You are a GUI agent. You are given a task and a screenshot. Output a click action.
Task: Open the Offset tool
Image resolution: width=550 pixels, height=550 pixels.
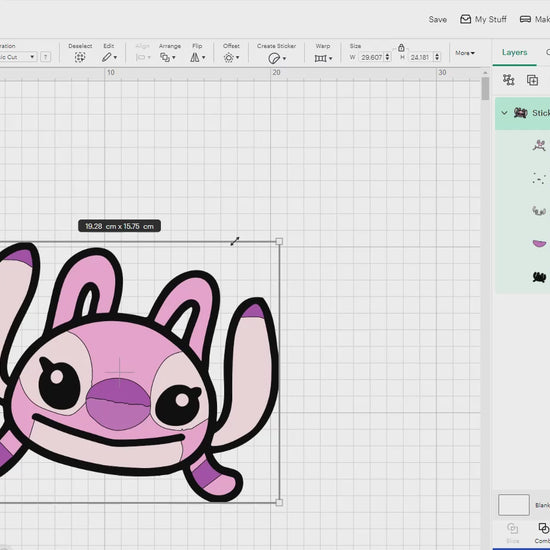(x=229, y=58)
